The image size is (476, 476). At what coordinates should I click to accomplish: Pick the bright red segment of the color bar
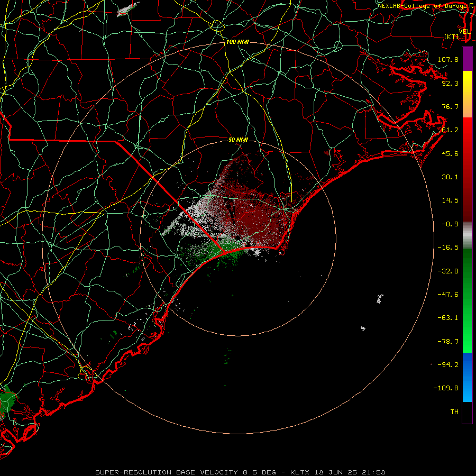467,136
